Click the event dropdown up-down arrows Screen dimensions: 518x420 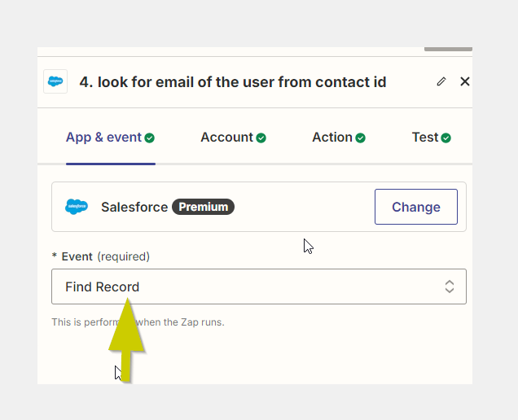[x=450, y=287]
